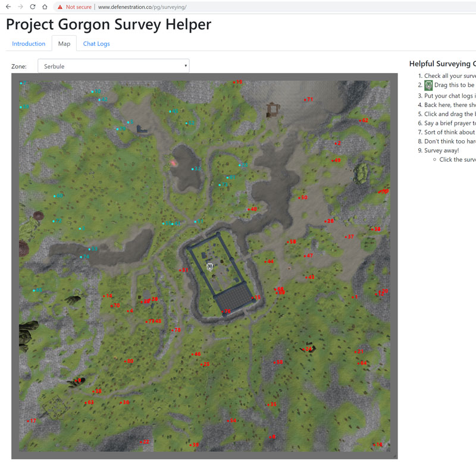
Task: Click cyan survey marker 23
Action: (x=243, y=165)
